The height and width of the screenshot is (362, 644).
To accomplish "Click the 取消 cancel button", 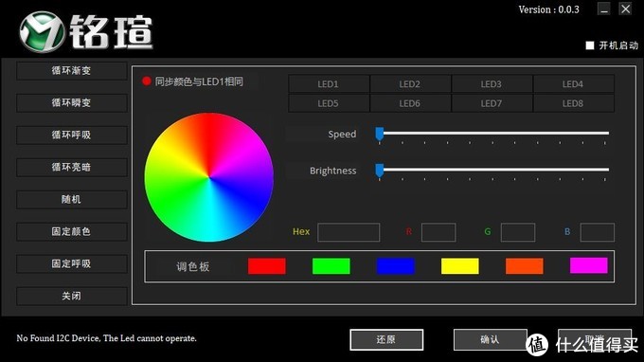I will click(595, 340).
